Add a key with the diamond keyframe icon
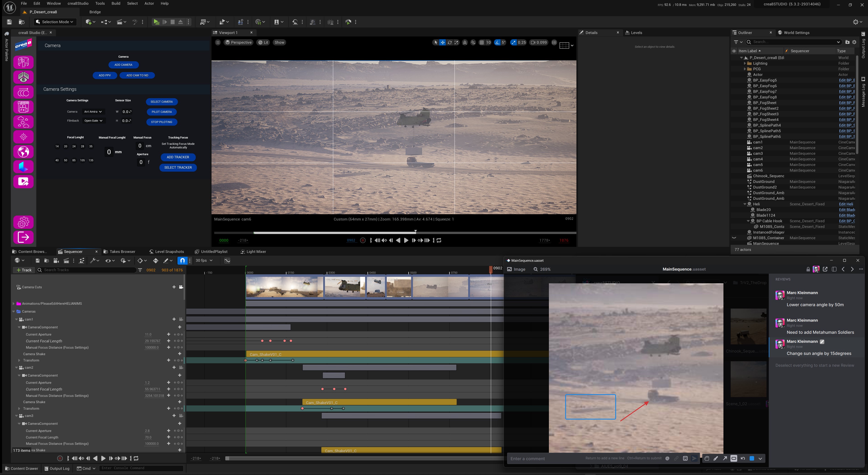Image resolution: width=868 pixels, height=475 pixels. coord(140,260)
